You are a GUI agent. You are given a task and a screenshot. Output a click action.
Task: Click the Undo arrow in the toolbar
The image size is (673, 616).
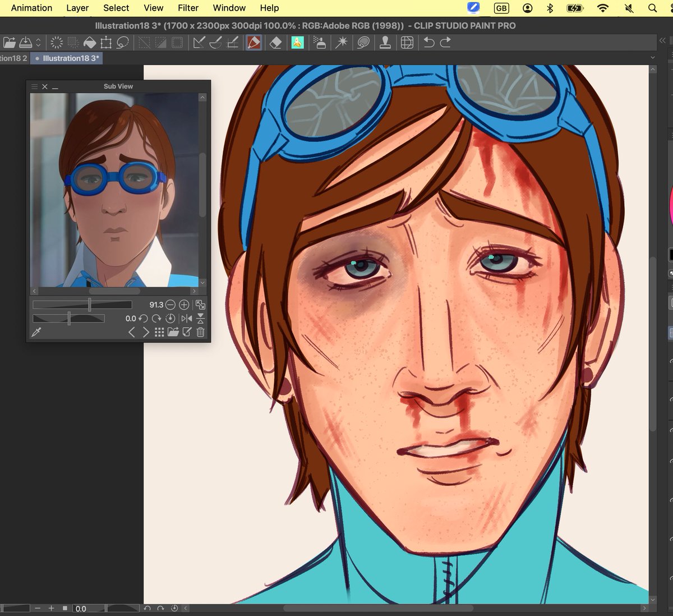428,42
